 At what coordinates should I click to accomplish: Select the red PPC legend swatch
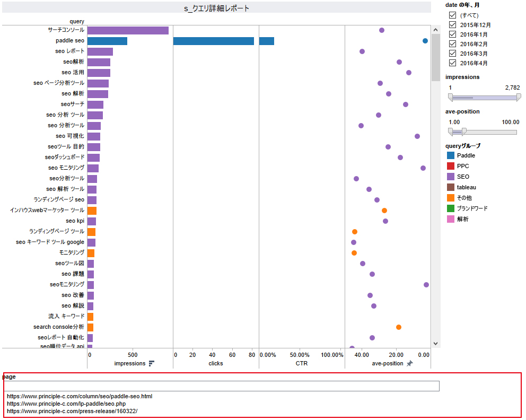451,166
